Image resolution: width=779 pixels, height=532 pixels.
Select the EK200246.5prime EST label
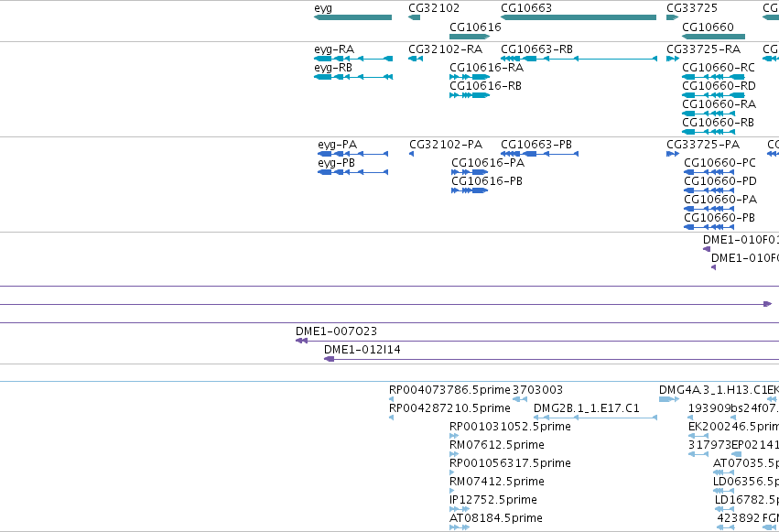tap(733, 427)
